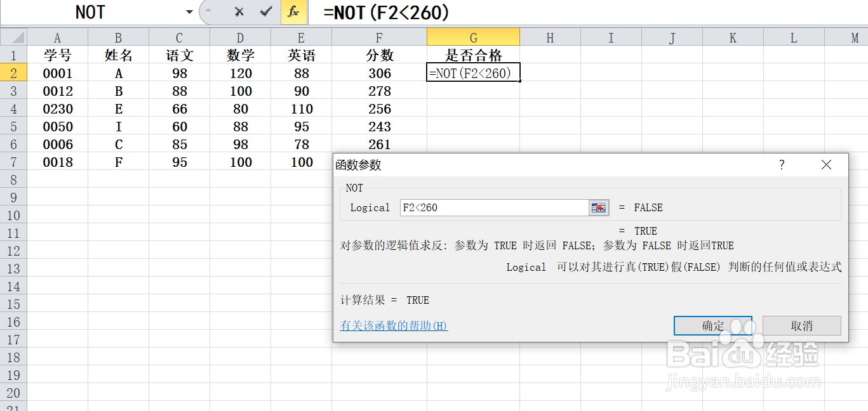Cancel the formula entry with X icon
This screenshot has height=411, width=868.
[x=239, y=11]
